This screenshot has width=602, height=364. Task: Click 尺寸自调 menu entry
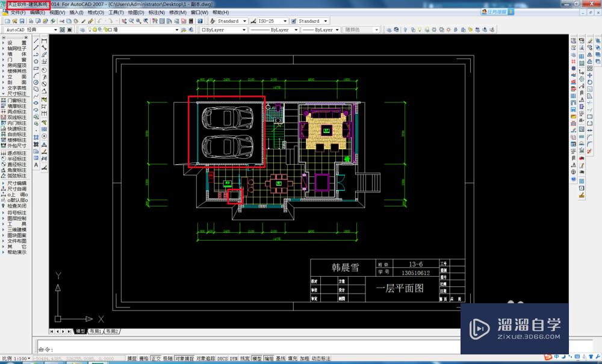(14, 189)
